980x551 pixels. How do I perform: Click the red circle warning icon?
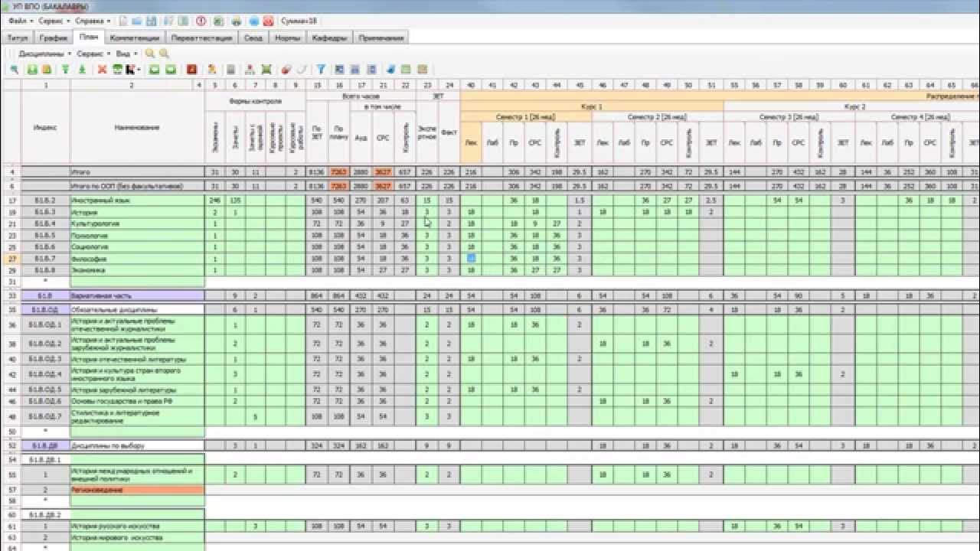pyautogui.click(x=201, y=21)
